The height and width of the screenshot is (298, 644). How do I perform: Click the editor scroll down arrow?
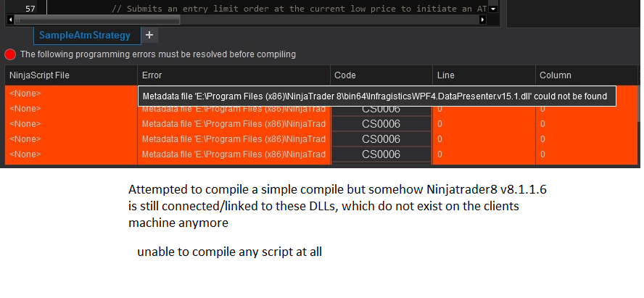click(494, 9)
